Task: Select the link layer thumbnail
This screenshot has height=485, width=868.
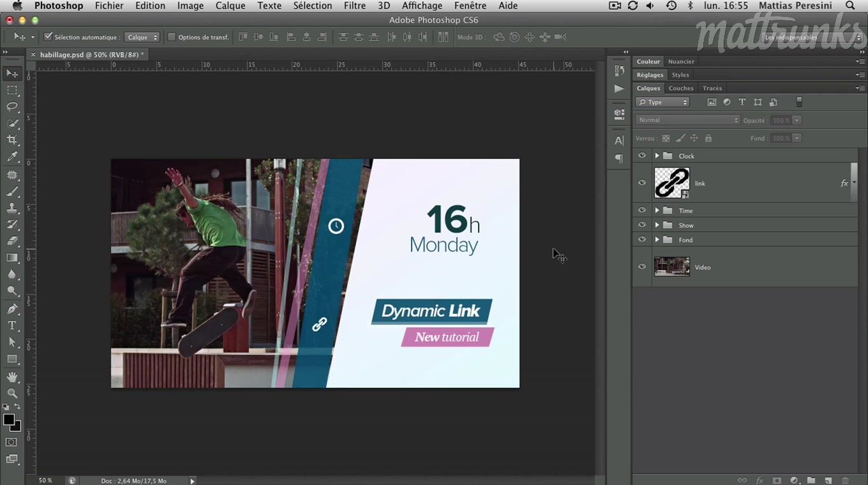Action: pyautogui.click(x=671, y=183)
